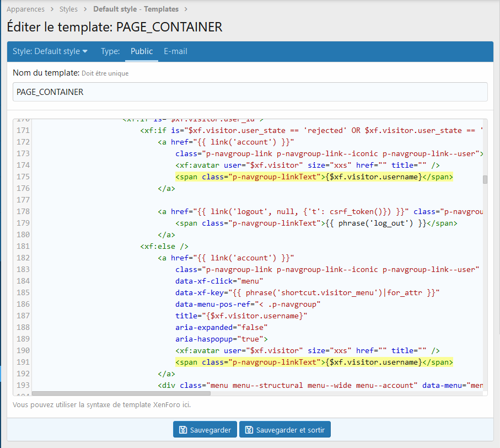Click the xf:else tag on line 181
500x448 pixels.
pyautogui.click(x=164, y=246)
